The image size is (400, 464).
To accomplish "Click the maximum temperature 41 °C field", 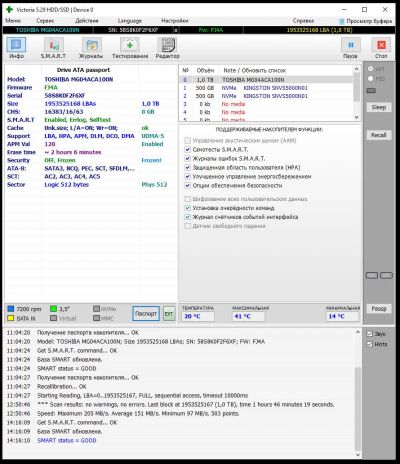I will pos(248,316).
